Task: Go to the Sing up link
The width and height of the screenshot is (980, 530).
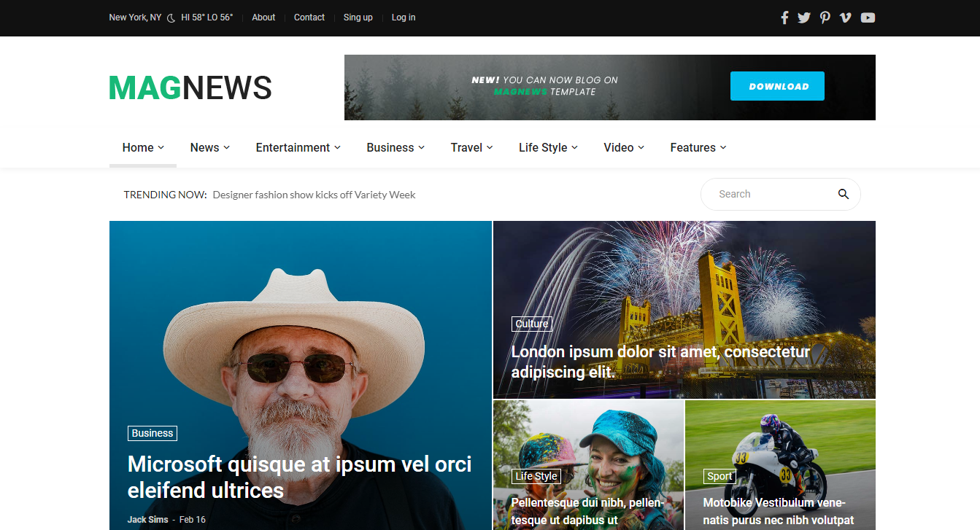Action: (x=358, y=17)
